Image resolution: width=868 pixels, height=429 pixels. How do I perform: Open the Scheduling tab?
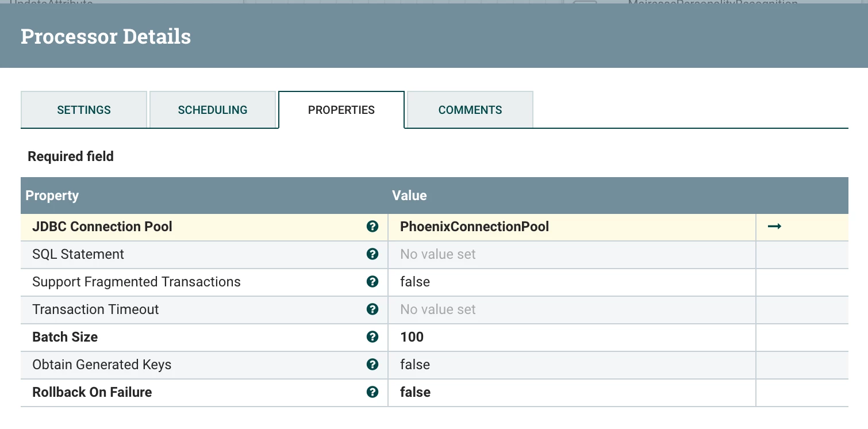coord(213,110)
